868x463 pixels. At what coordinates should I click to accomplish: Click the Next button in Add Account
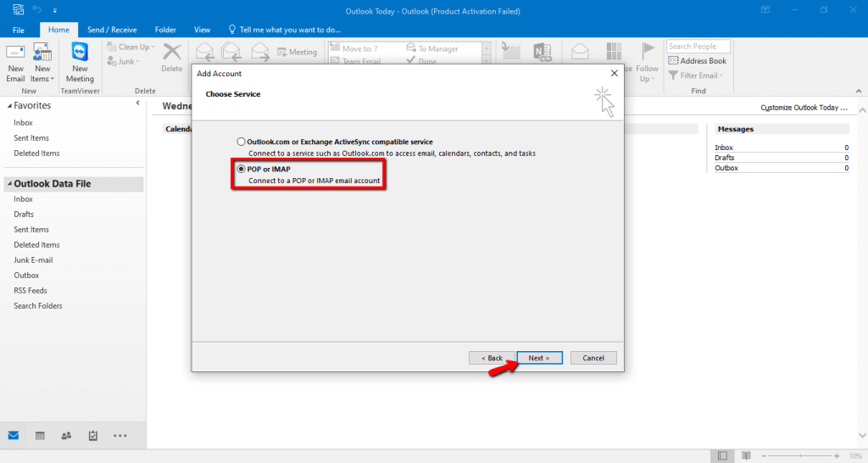tap(539, 358)
